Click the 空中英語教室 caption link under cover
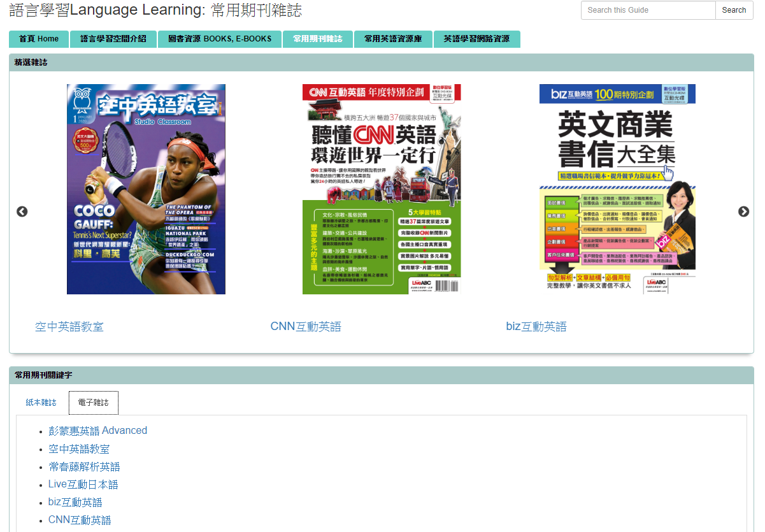 point(69,327)
